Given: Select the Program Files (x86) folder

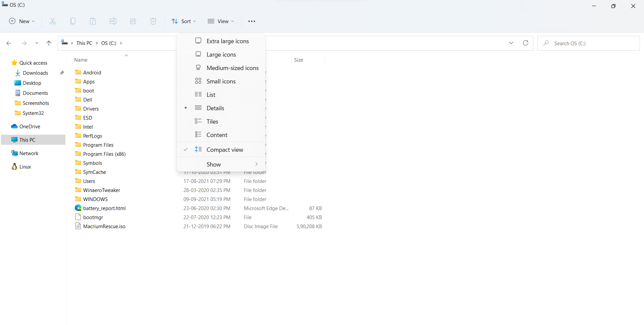Looking at the screenshot, I should click(104, 154).
